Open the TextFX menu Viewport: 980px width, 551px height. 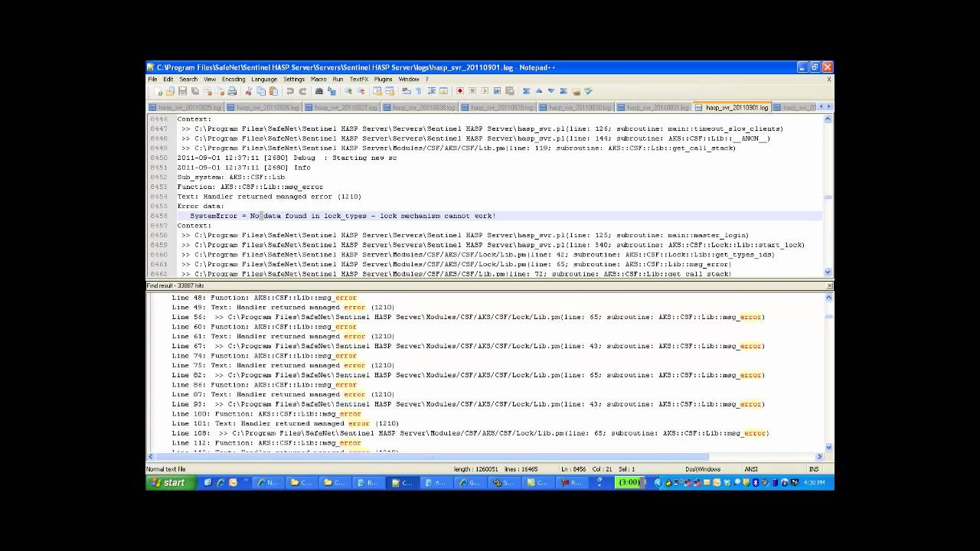359,79
